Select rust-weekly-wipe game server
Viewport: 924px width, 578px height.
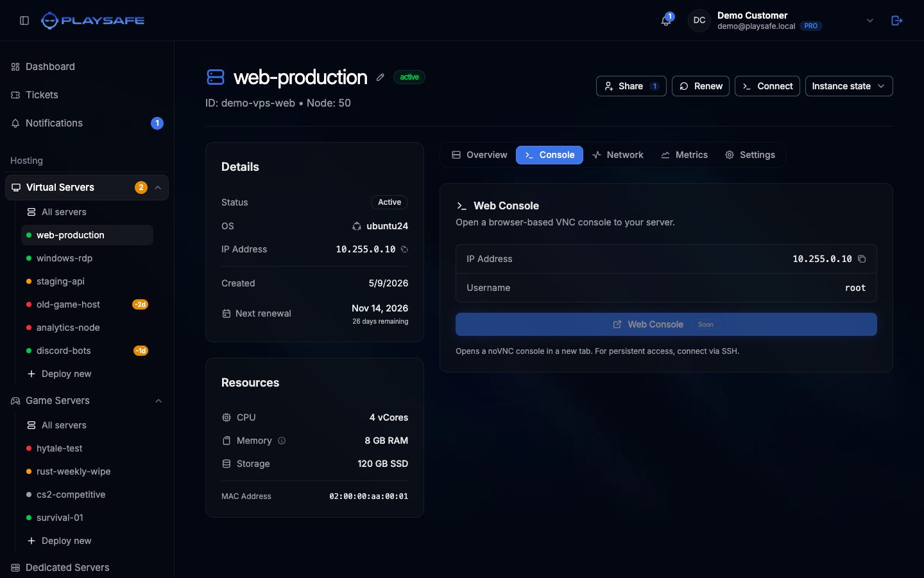tap(87, 471)
